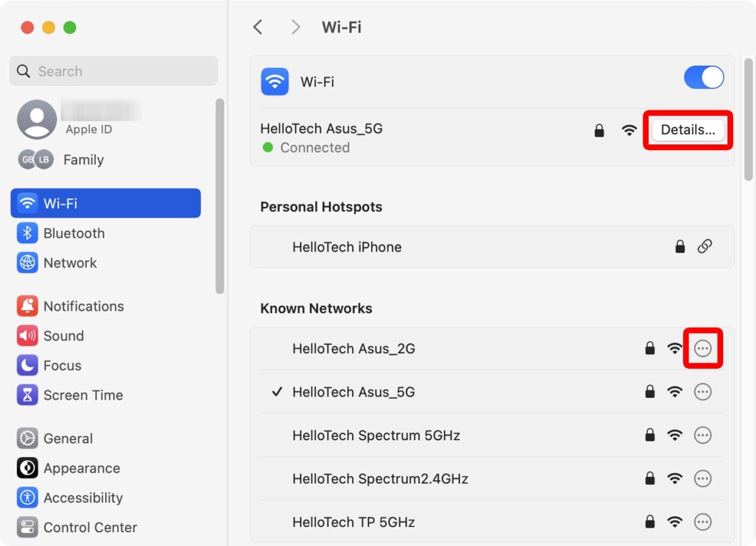Select the Bluetooth icon in the sidebar
Image resolution: width=756 pixels, height=546 pixels.
pyautogui.click(x=26, y=233)
